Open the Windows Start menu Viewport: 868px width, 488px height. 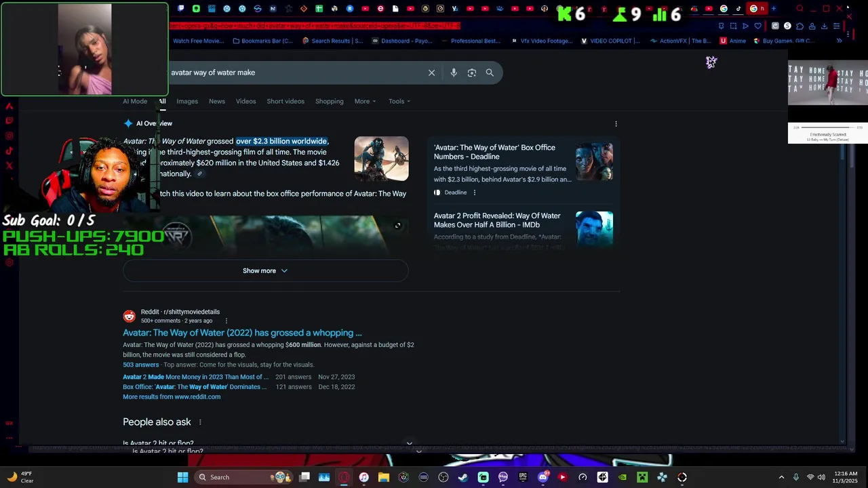point(182,477)
